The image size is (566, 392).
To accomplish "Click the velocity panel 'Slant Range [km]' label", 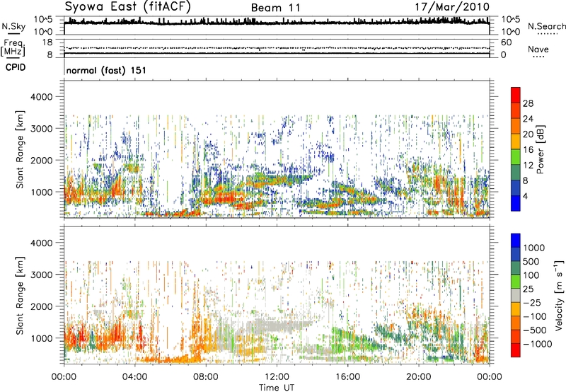I will pos(20,296).
